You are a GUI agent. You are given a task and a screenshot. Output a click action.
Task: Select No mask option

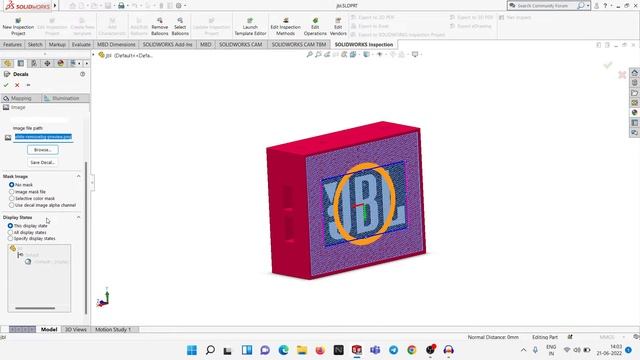[11, 185]
